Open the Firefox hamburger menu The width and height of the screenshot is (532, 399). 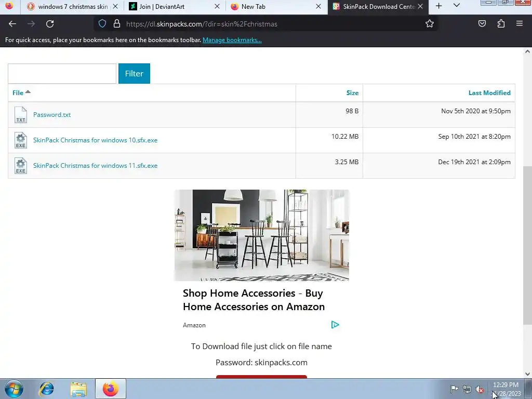coord(520,24)
